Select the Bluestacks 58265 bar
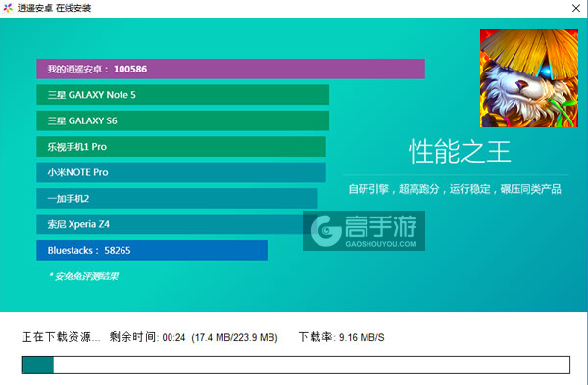588x385 pixels. pos(152,250)
